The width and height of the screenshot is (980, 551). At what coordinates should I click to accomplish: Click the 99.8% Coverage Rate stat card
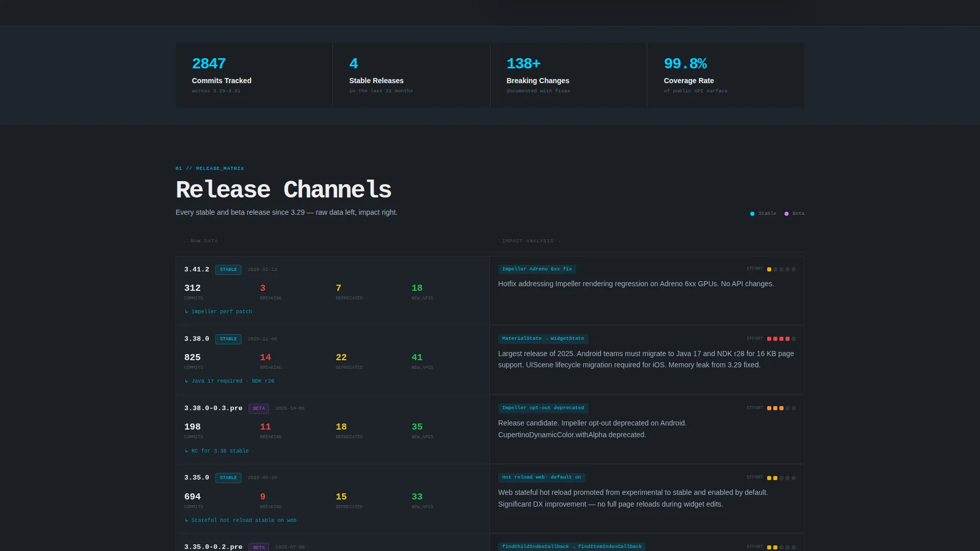click(x=726, y=76)
